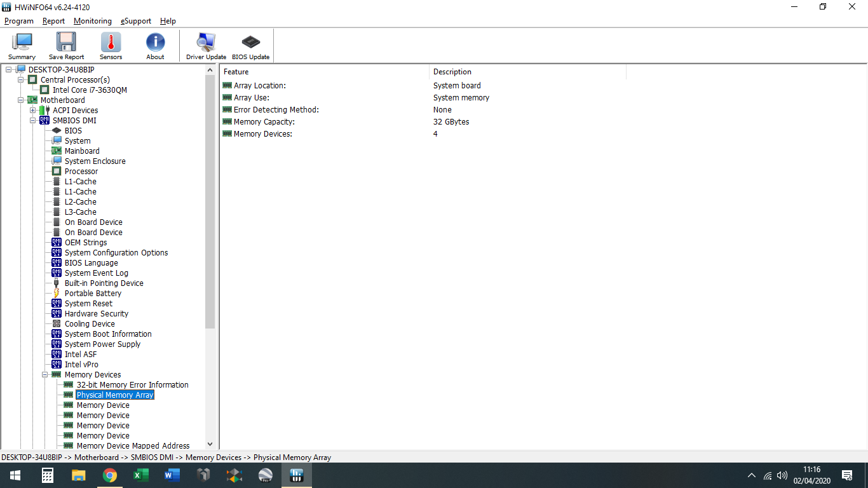Click the About info icon
Screen dimensions: 868x488
pos(155,46)
